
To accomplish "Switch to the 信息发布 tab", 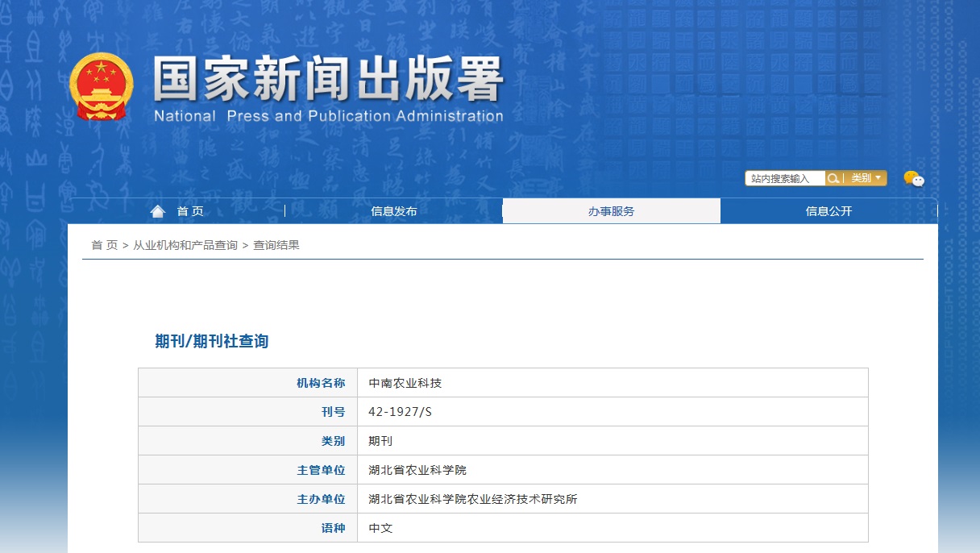I will (394, 210).
